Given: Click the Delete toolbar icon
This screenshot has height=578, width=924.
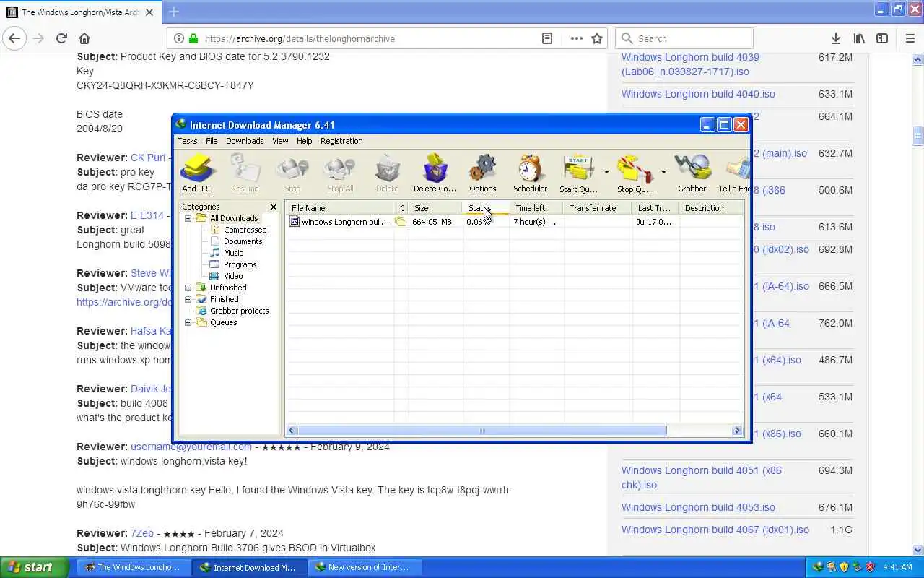Looking at the screenshot, I should click(x=387, y=173).
